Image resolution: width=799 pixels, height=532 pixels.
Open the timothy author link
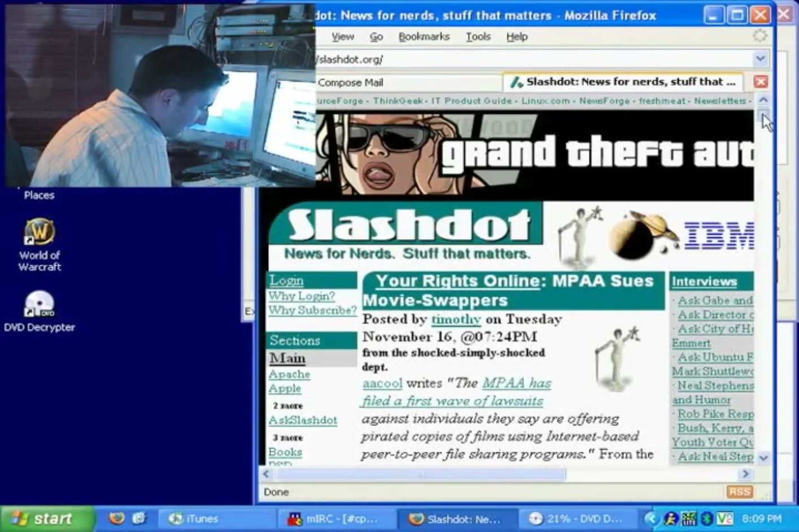point(456,319)
